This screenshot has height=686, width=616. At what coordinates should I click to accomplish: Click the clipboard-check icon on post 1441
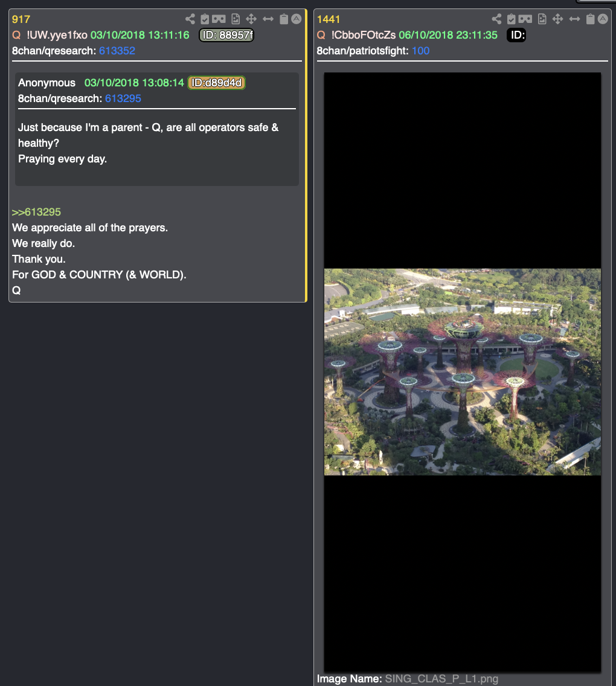[x=512, y=19]
